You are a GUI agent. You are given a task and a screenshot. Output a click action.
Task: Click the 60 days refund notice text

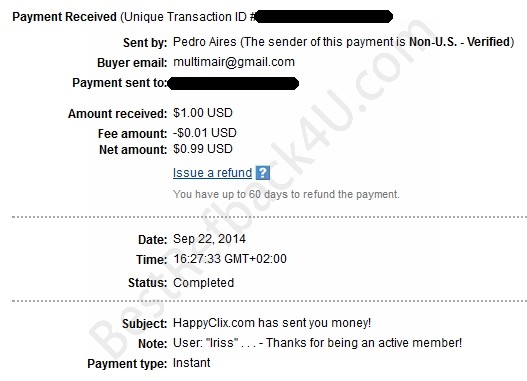(286, 194)
